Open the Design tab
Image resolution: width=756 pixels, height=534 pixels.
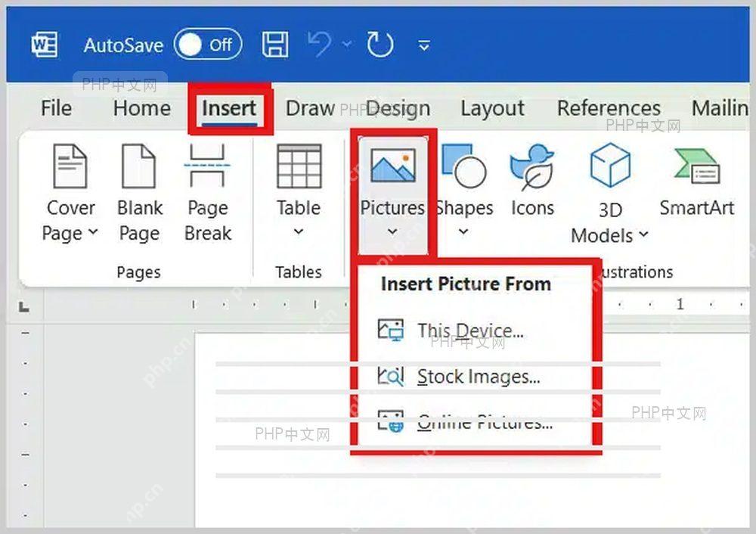[398, 108]
